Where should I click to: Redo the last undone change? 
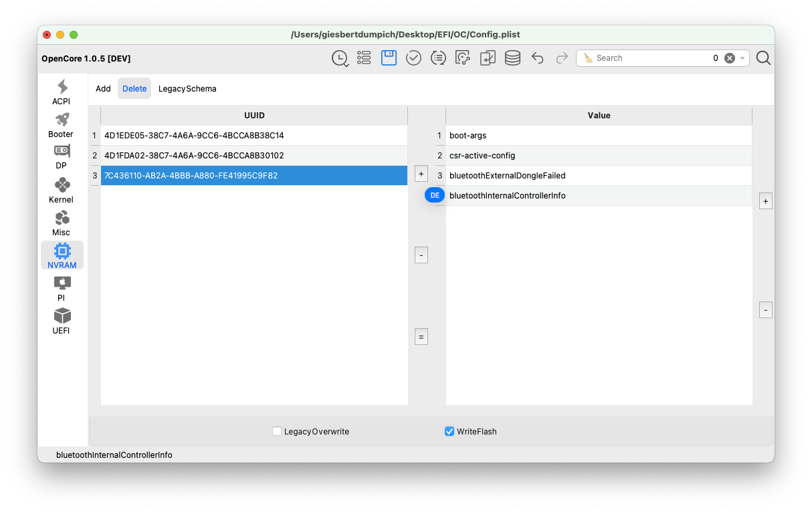[x=562, y=58]
